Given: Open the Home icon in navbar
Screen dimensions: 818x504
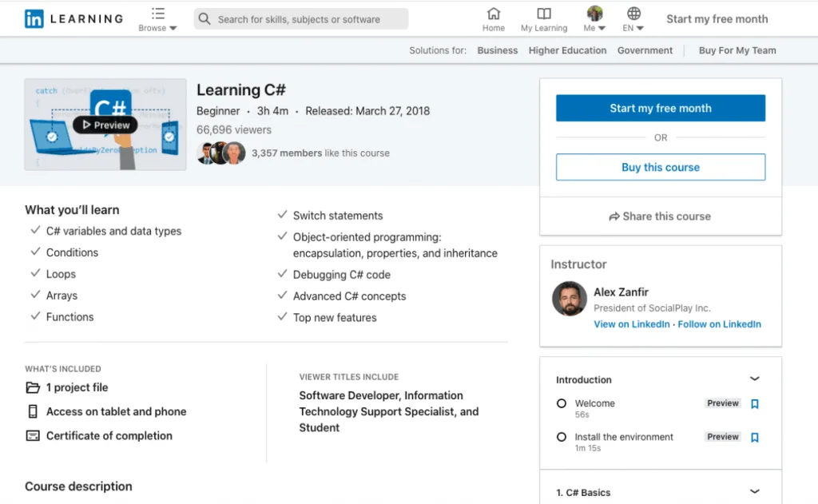Looking at the screenshot, I should click(494, 14).
